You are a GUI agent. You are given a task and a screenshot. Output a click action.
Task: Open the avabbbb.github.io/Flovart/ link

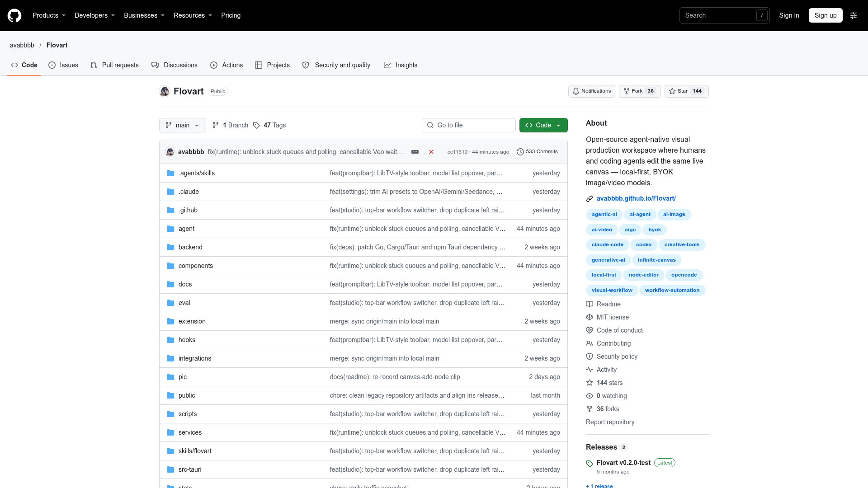(636, 198)
